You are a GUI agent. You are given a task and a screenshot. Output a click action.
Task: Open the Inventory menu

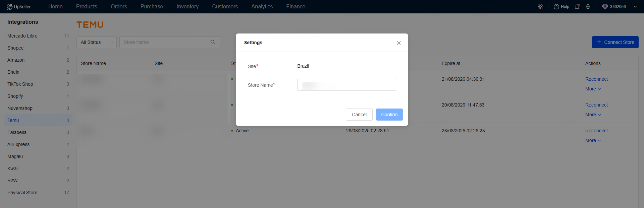tap(187, 7)
